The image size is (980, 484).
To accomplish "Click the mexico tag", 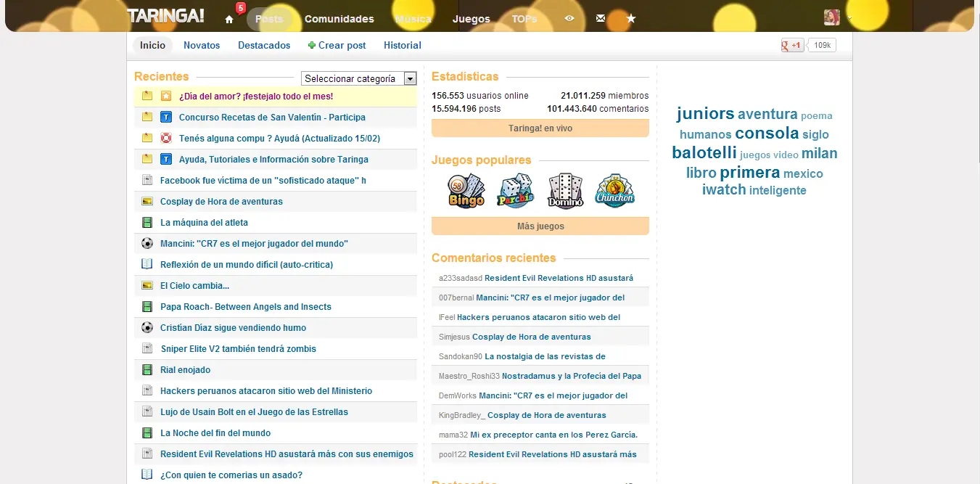I will (x=803, y=173).
